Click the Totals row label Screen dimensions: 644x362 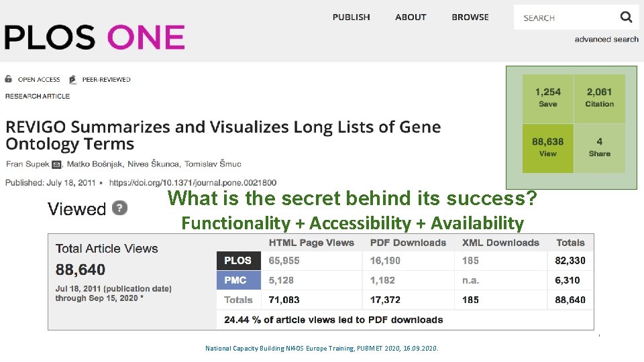click(x=238, y=300)
